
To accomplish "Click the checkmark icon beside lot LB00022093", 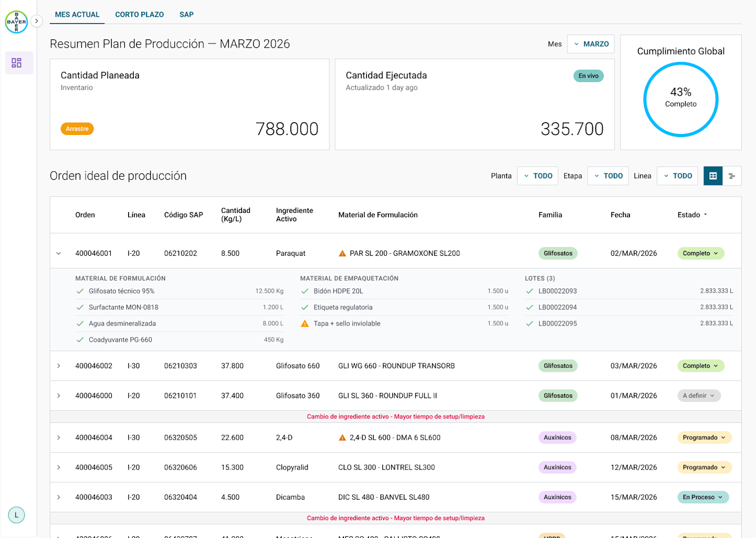I will coord(530,291).
